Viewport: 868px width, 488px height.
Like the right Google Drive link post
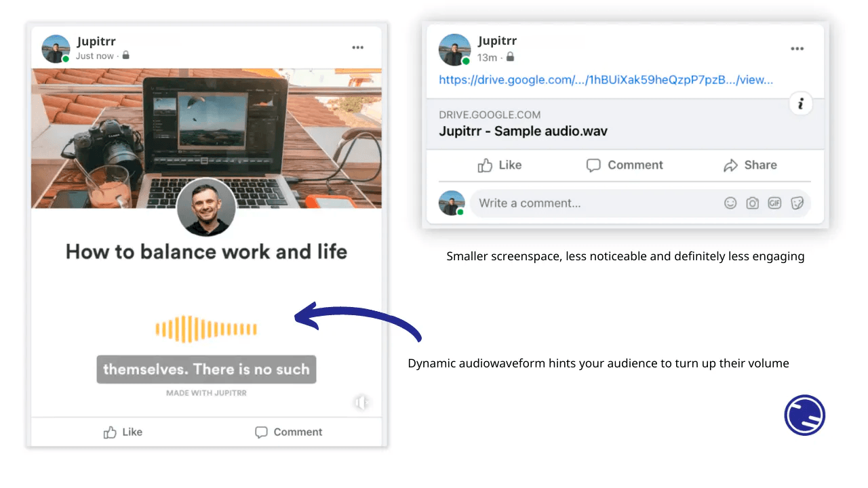[500, 165]
